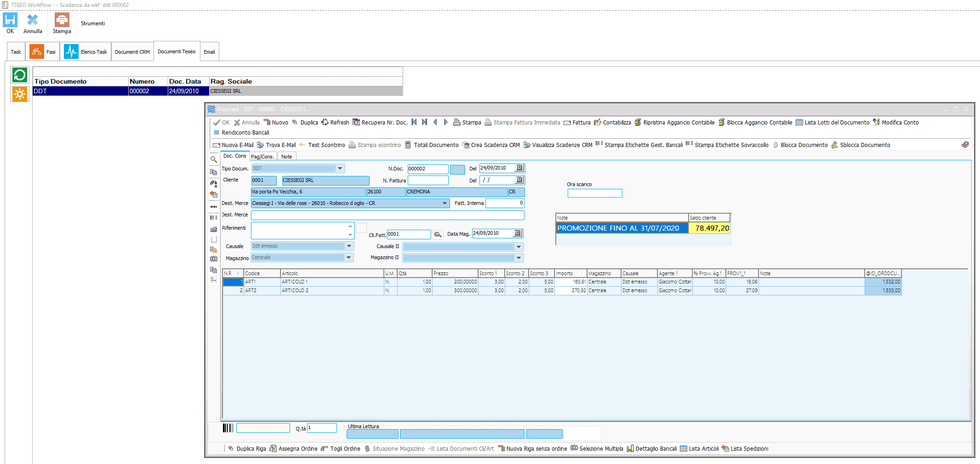The width and height of the screenshot is (980, 464).
Task: Click the green refresh icon beside document list
Action: (x=20, y=75)
